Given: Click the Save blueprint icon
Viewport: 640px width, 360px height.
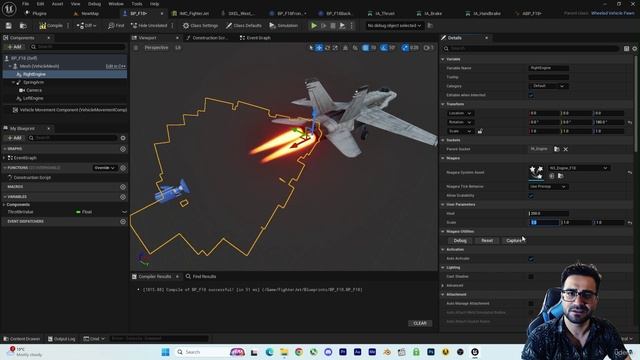Looking at the screenshot, I should [x=9, y=25].
